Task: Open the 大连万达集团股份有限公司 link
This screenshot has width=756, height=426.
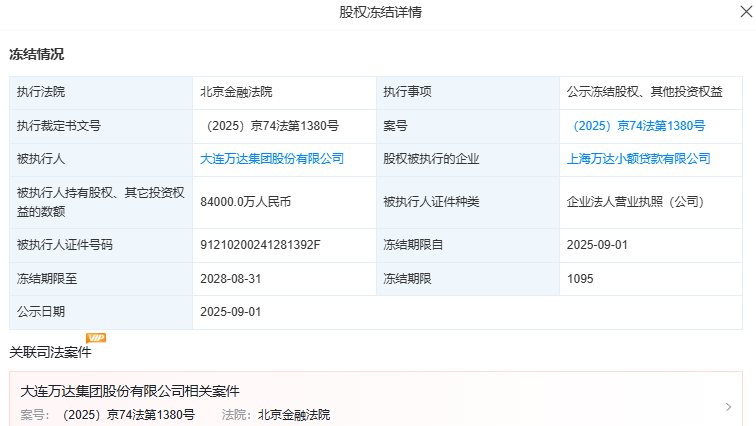Action: tap(272, 159)
